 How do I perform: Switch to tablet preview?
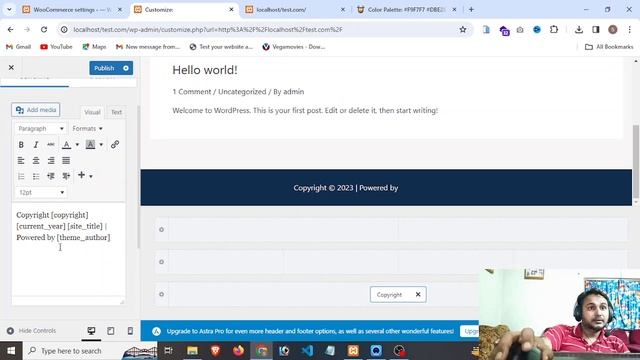click(x=111, y=331)
